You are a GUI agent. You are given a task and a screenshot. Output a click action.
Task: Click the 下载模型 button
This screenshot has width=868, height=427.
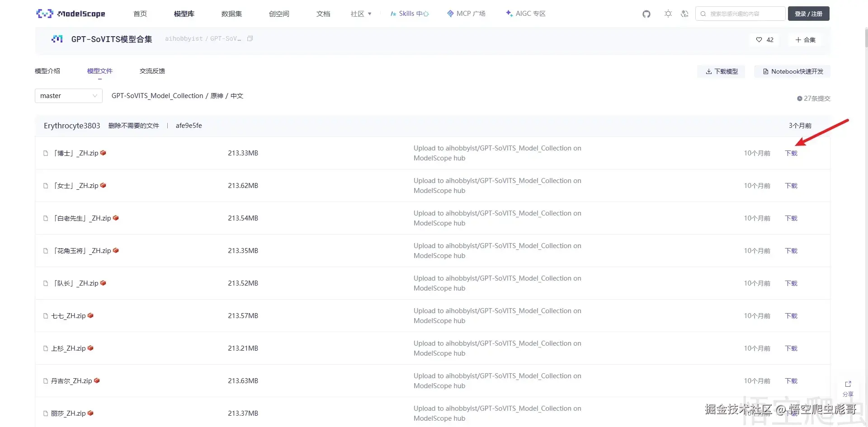722,71
